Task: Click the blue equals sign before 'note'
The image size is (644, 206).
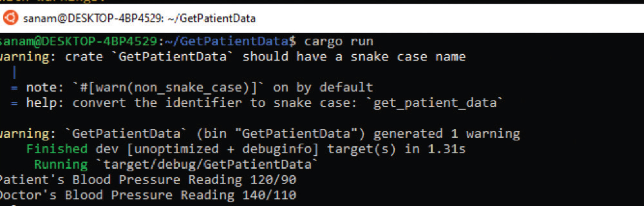Action: point(14,88)
